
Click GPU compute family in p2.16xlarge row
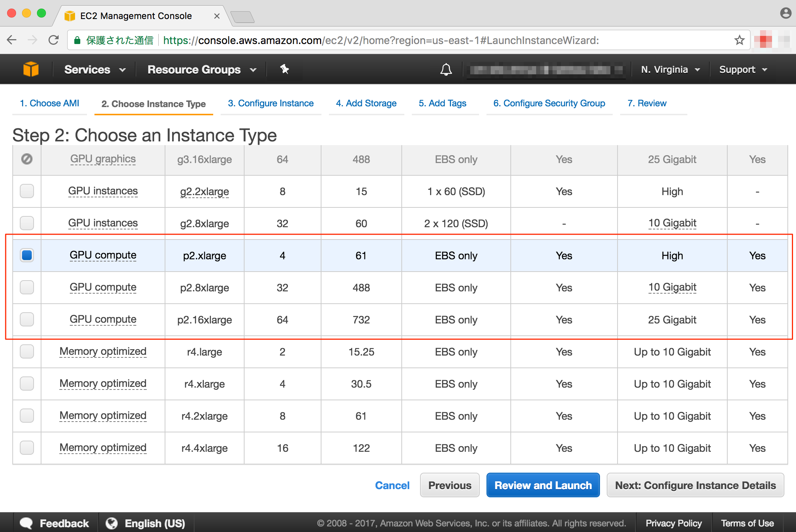coord(103,319)
